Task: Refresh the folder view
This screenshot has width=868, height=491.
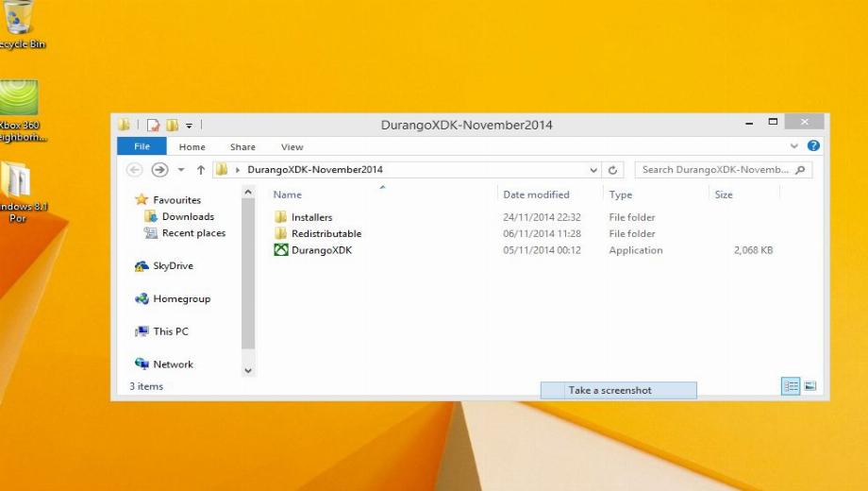Action: (612, 170)
